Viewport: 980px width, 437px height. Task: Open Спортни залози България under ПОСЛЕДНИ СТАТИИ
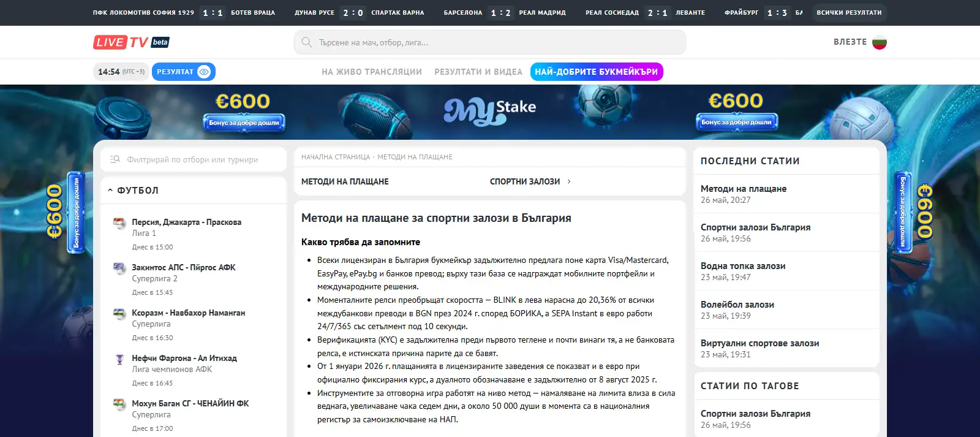pos(755,227)
